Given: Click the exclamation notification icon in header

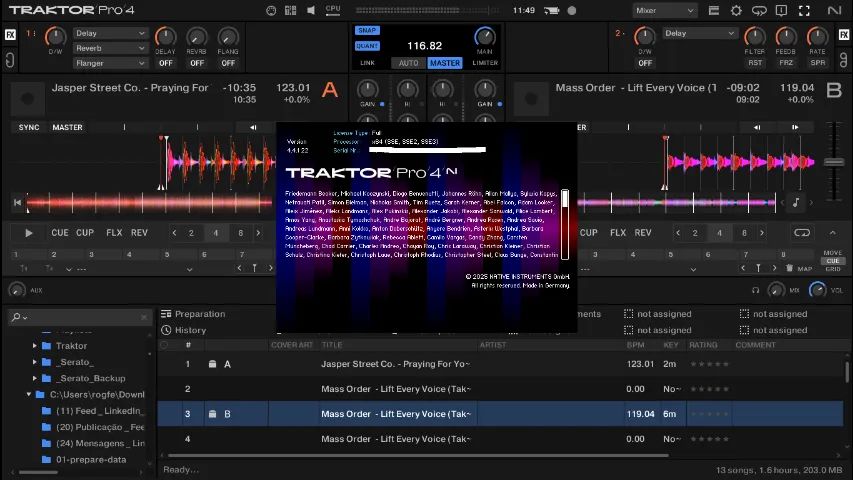Looking at the screenshot, I should pos(781,10).
